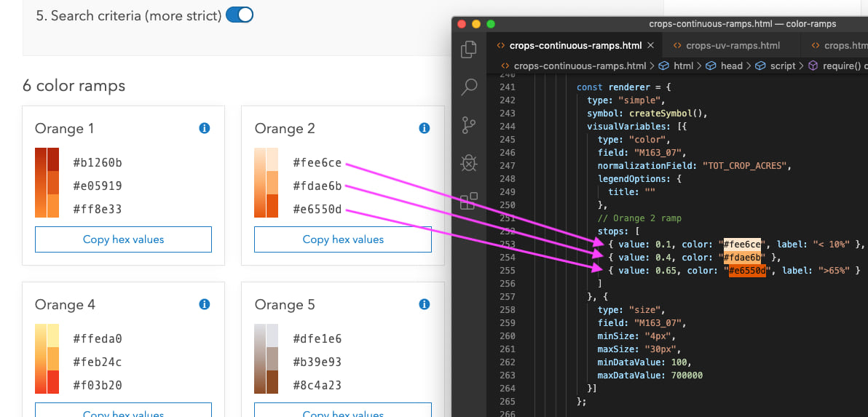Click hex value #e05919 in Orange 1
This screenshot has height=417, width=868.
click(x=98, y=186)
